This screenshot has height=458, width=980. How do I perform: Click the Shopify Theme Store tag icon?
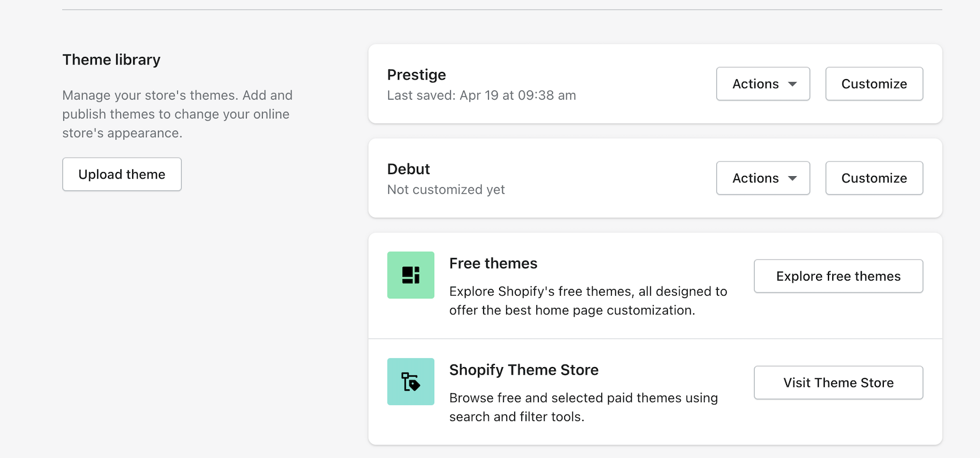click(410, 382)
